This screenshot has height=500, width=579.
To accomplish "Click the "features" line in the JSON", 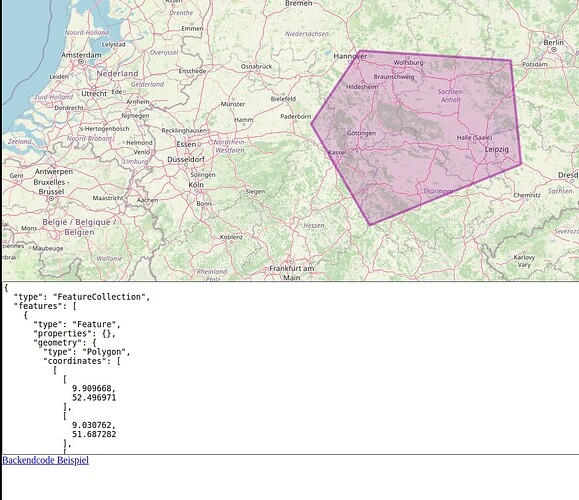I will coord(45,306).
